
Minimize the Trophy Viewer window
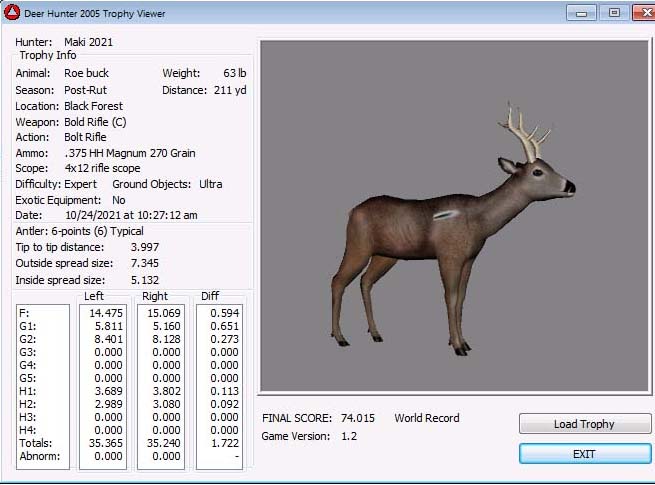[580, 13]
